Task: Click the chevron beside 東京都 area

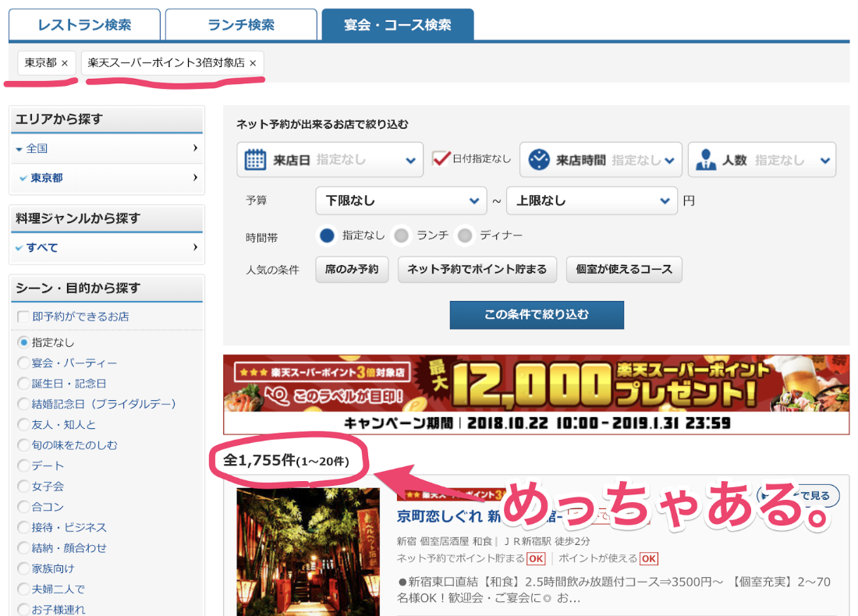Action: pyautogui.click(x=195, y=177)
